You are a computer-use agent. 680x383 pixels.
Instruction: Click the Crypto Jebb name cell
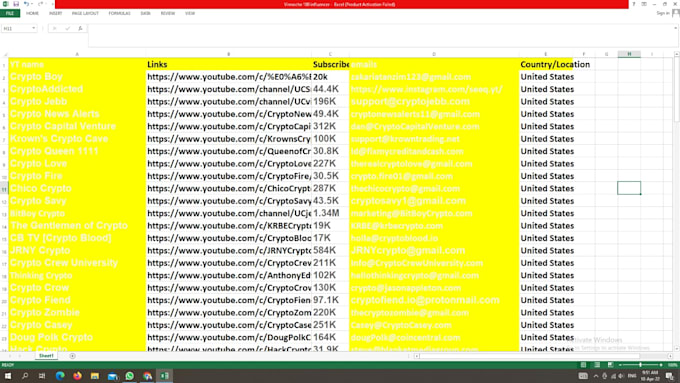[77, 101]
